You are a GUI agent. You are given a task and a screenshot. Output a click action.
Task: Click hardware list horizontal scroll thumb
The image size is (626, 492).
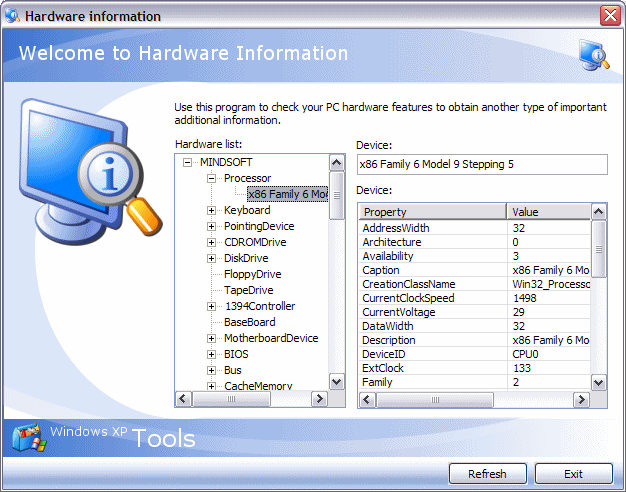click(231, 399)
